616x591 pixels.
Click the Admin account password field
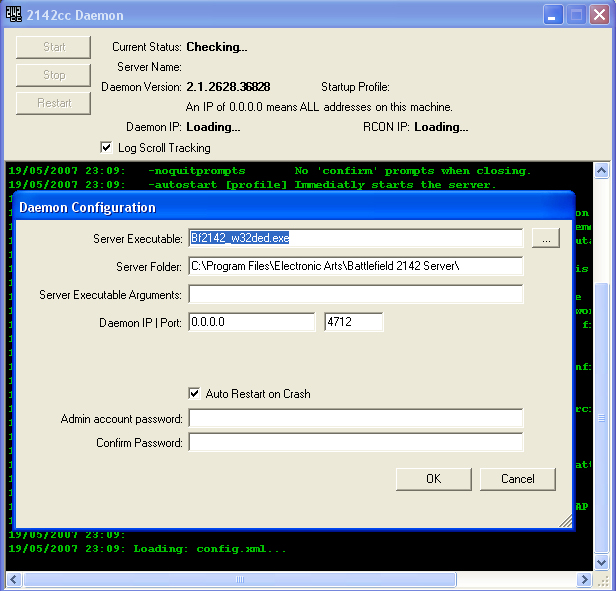[x=356, y=418]
